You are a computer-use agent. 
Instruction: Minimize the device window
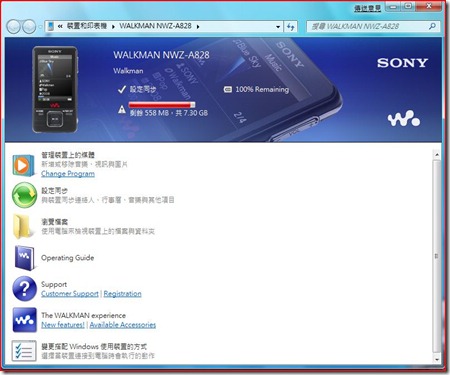pyautogui.click(x=393, y=6)
